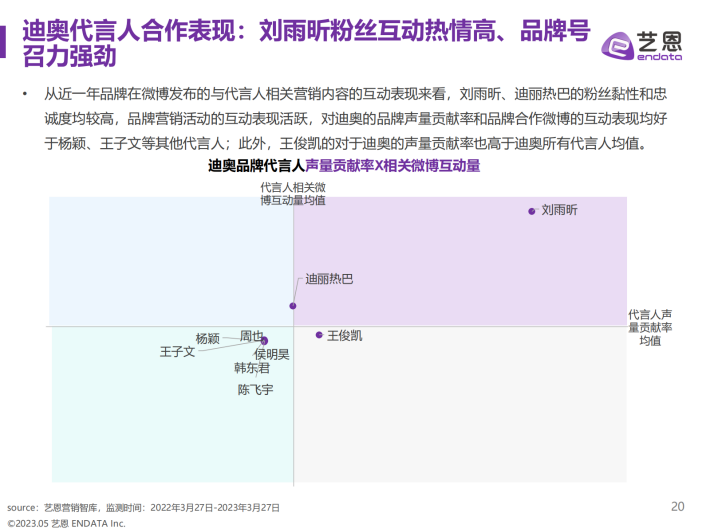Click the page number 20
Viewport: 710px width, 532px height.
click(x=677, y=507)
